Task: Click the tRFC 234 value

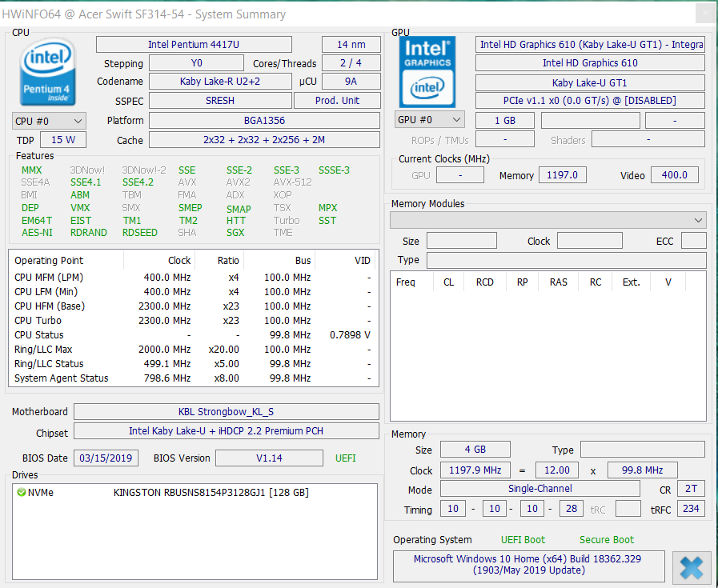Action: [691, 508]
